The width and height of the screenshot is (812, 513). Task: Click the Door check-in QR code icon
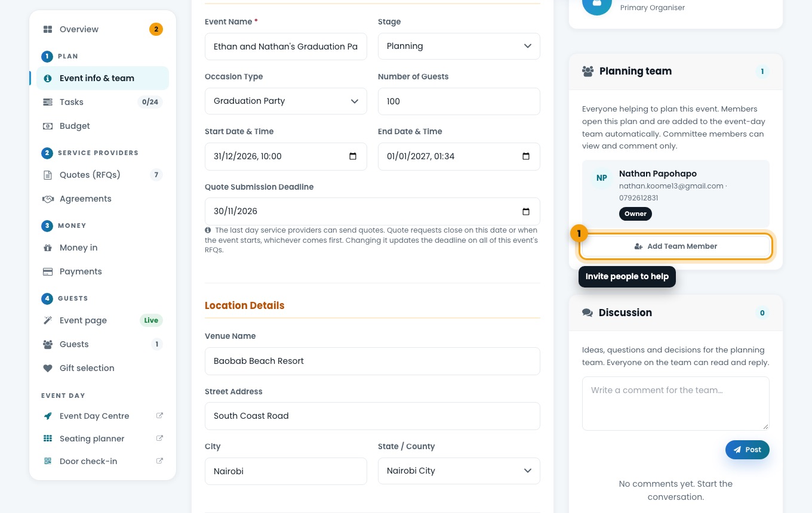click(x=48, y=461)
